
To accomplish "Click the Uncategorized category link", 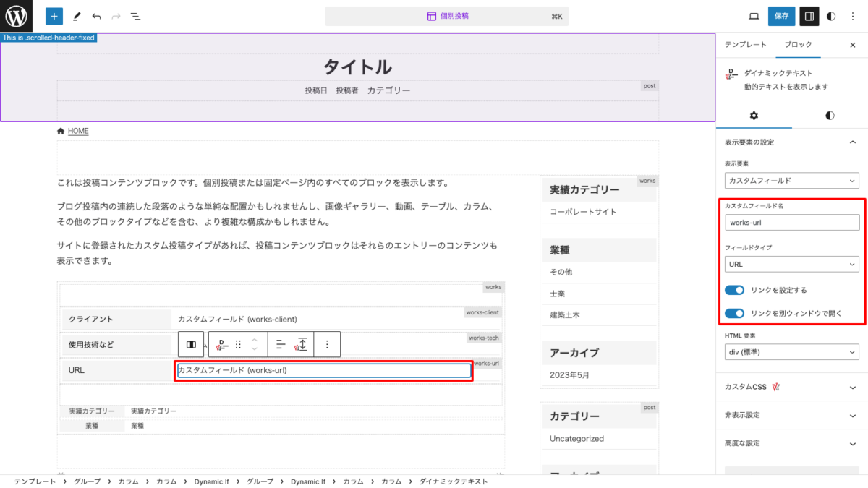I will pos(576,438).
